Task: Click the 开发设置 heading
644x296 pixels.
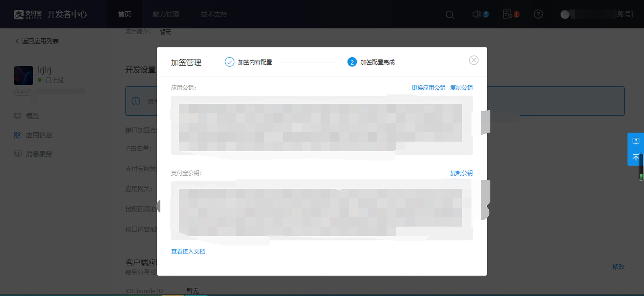Action: point(140,70)
